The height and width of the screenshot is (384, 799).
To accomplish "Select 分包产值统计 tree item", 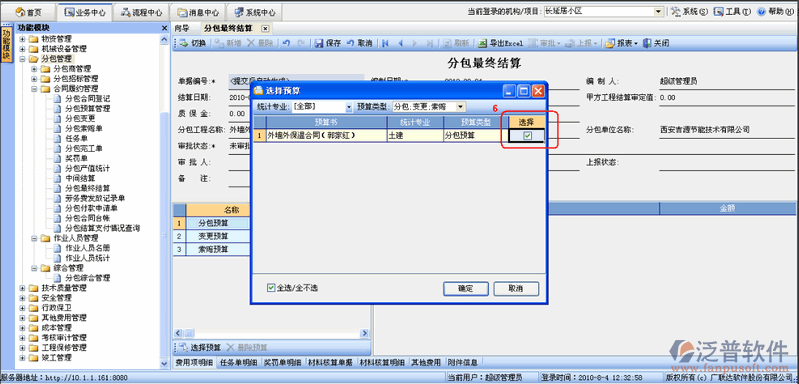I will click(88, 168).
